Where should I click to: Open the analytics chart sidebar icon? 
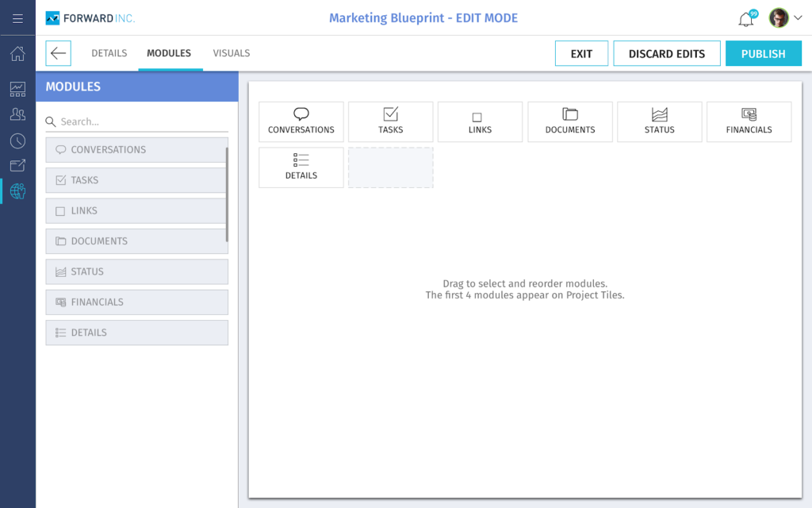click(17, 88)
